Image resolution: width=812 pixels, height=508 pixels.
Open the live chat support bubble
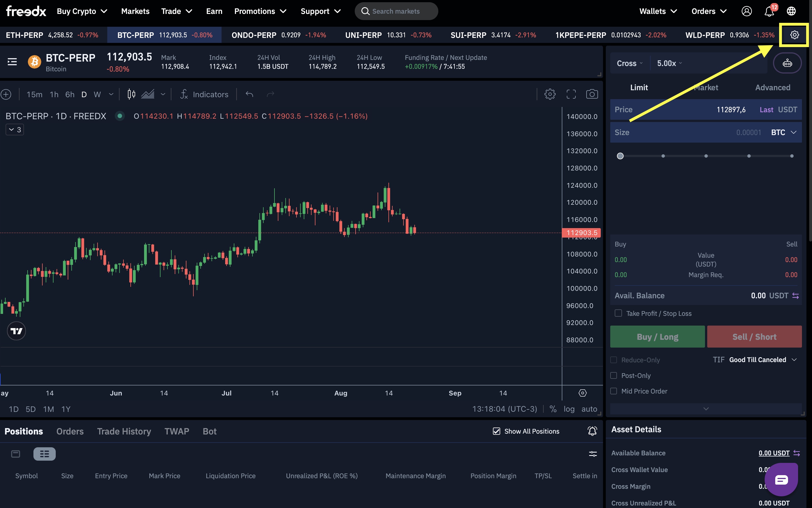click(x=781, y=479)
